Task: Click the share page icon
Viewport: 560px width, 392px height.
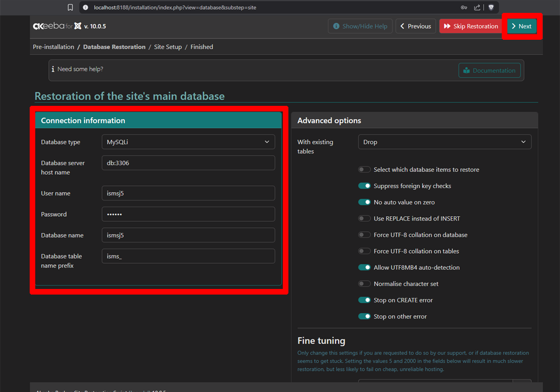Action: pyautogui.click(x=477, y=8)
